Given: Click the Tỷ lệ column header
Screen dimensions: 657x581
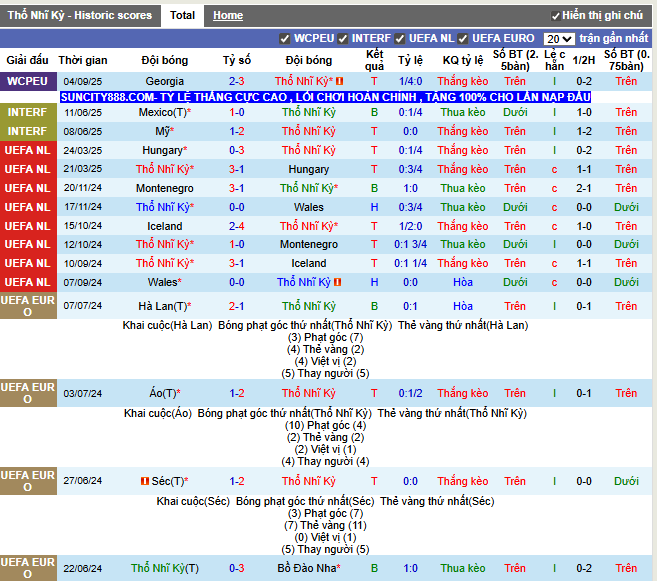Looking at the screenshot, I should [411, 60].
